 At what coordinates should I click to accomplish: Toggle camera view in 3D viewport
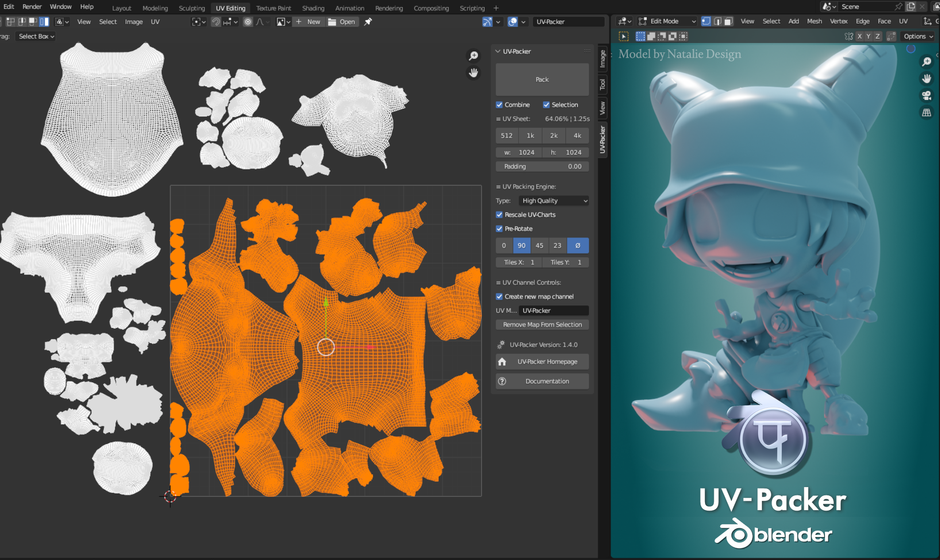(x=926, y=95)
